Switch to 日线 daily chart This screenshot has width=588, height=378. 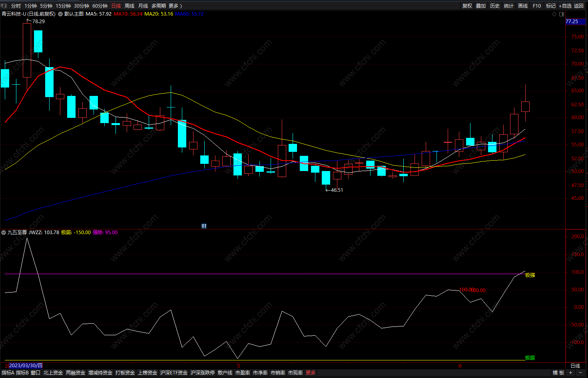pos(116,6)
